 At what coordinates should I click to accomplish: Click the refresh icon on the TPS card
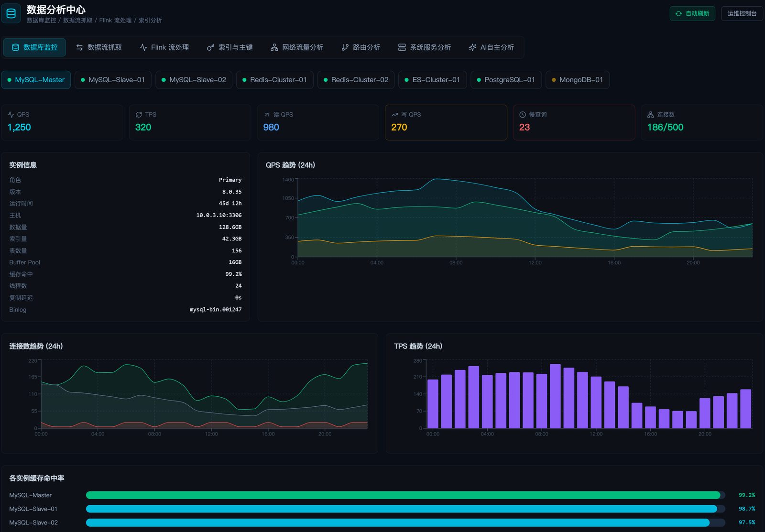pos(139,115)
